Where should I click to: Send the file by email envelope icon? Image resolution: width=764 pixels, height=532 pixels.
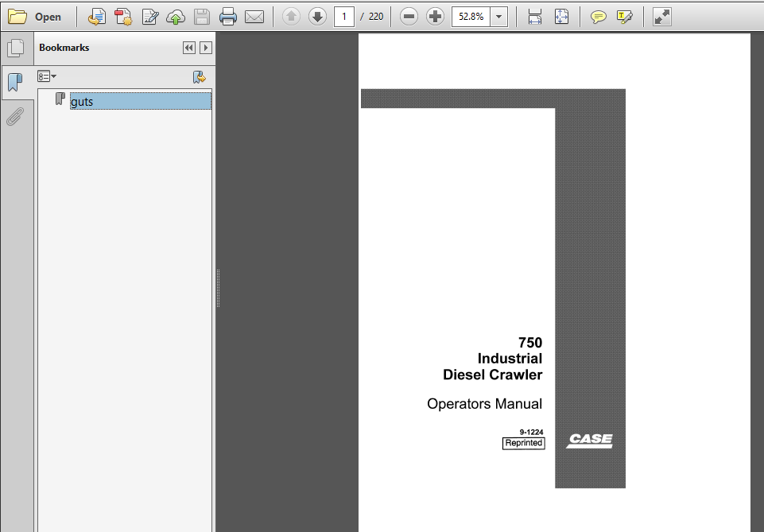coord(254,17)
